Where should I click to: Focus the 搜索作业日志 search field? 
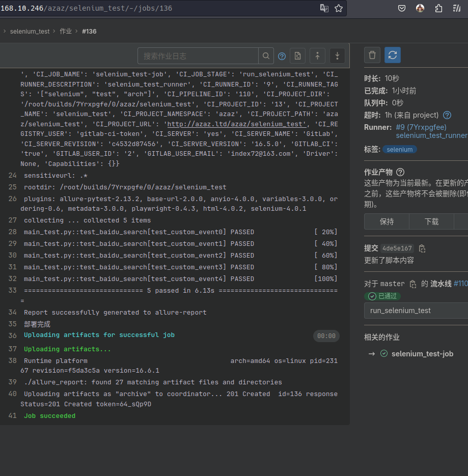tap(198, 56)
